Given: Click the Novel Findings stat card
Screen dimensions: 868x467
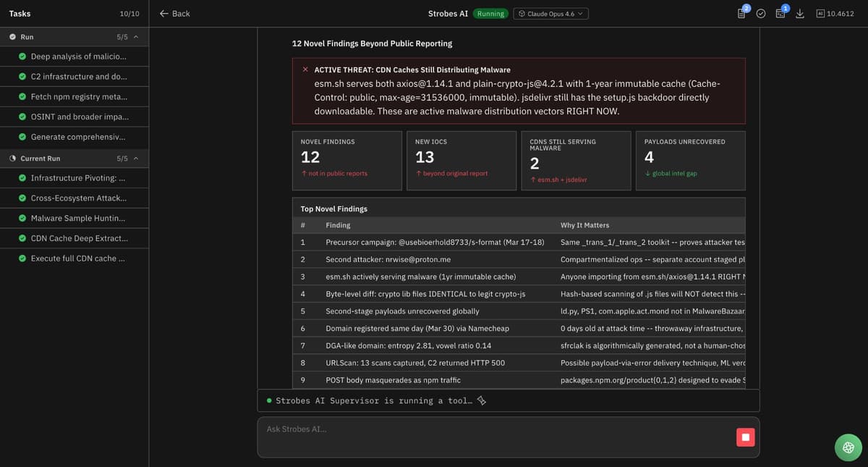Looking at the screenshot, I should (x=346, y=161).
